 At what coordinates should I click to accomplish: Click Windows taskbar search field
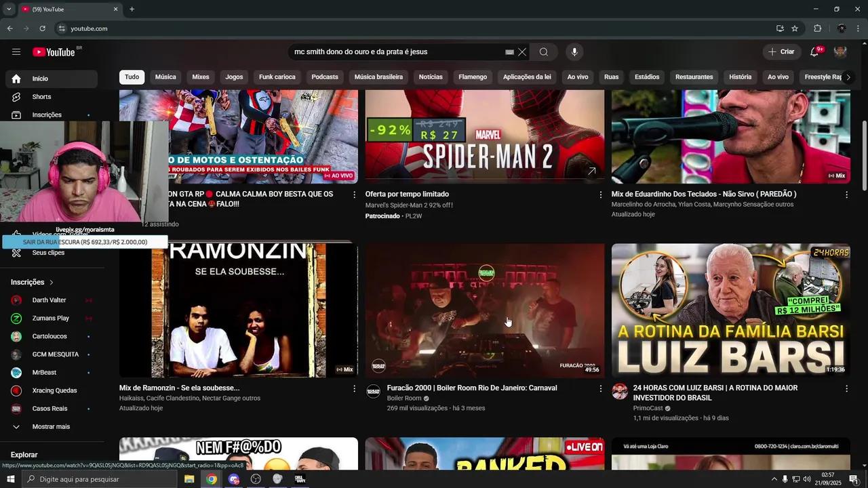[x=100, y=479]
